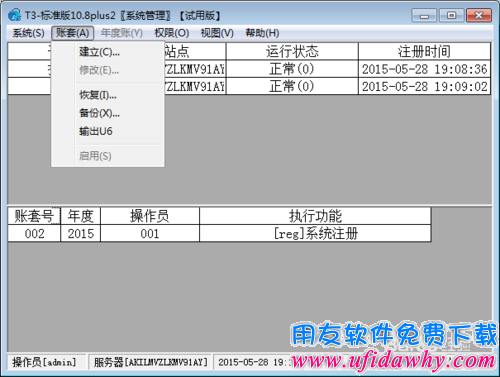Open the 视图(V) menu
500x377 pixels.
point(217,33)
